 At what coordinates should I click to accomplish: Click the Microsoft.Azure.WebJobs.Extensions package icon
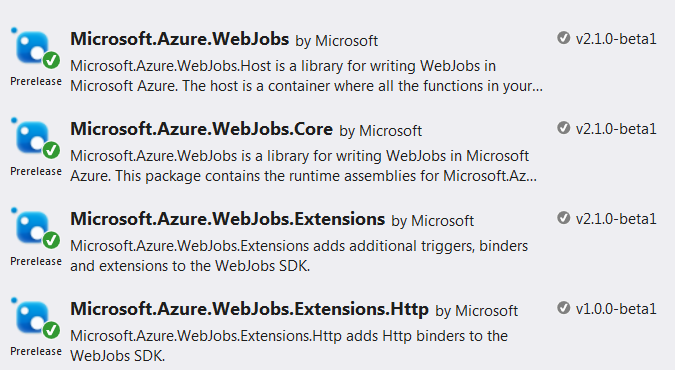(35, 229)
